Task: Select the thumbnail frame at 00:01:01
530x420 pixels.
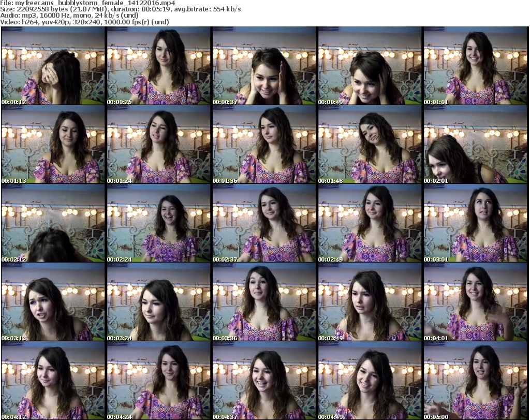Action: tap(476, 66)
